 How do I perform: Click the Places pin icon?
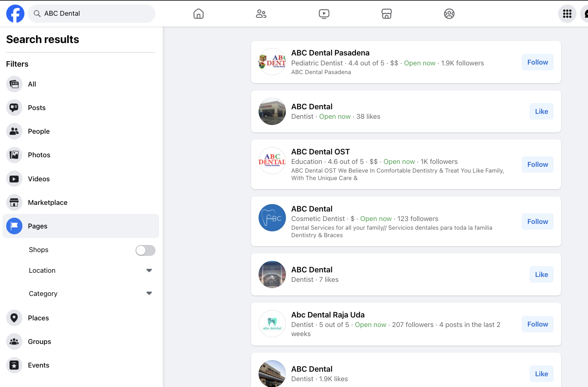[14, 318]
